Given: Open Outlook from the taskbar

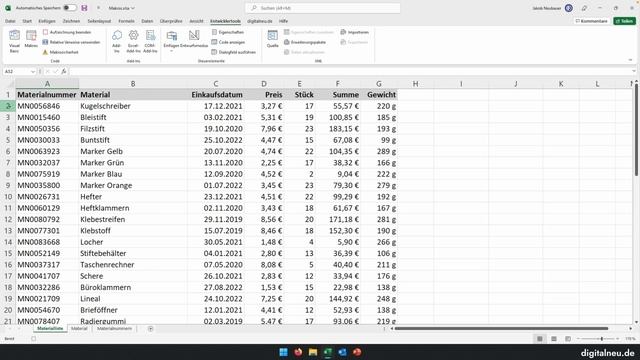Looking at the screenshot, I should tap(342, 352).
